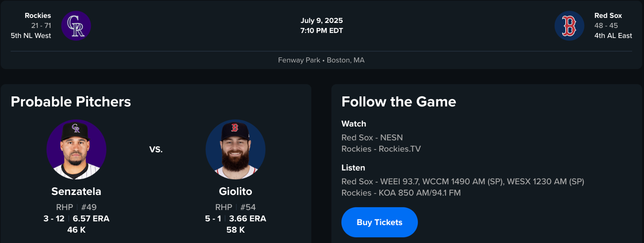This screenshot has height=243, width=644.
Task: Click the Boston Red Sox team logo
Action: [x=569, y=26]
